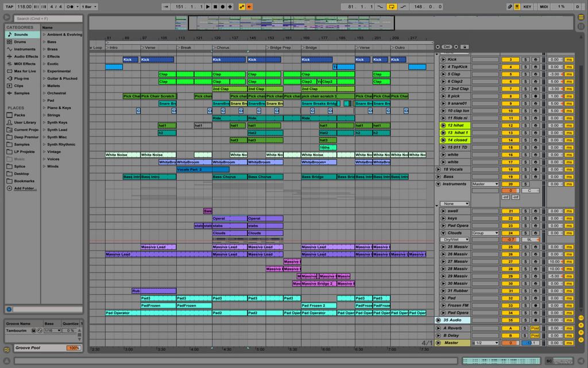Click the Loop switch in the transport
The width and height of the screenshot is (588, 368).
tap(392, 7)
